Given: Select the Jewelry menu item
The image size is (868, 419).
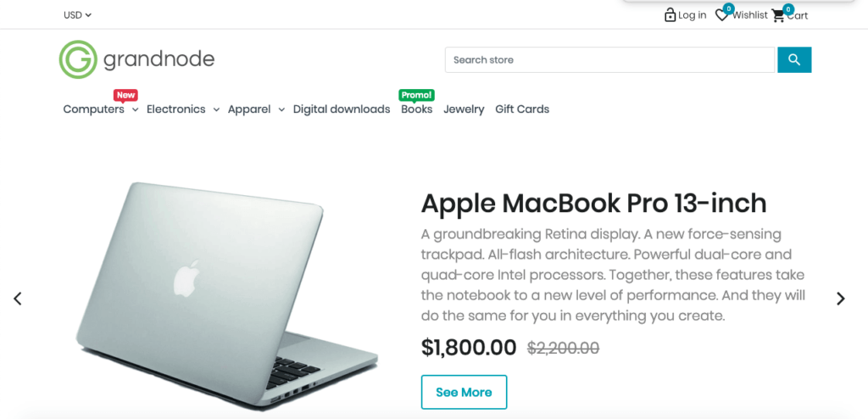Looking at the screenshot, I should pos(464,109).
